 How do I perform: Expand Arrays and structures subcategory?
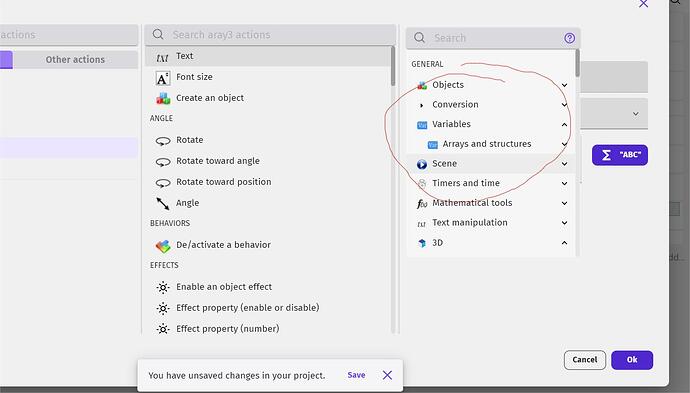[x=564, y=144]
